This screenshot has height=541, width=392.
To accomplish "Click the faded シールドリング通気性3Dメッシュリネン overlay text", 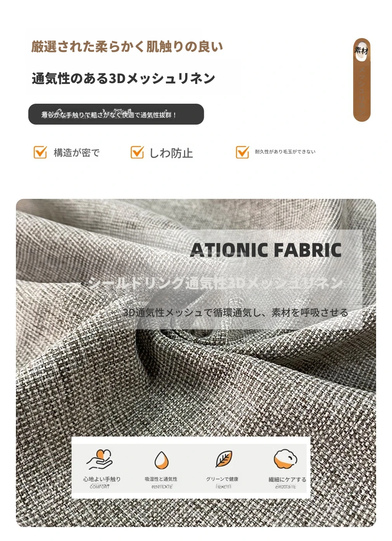I will click(215, 283).
